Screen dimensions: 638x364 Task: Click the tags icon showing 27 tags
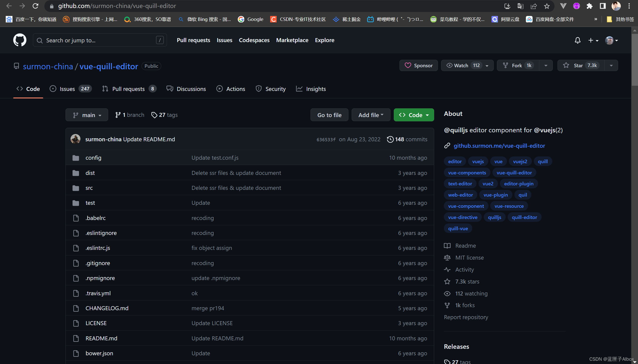154,115
